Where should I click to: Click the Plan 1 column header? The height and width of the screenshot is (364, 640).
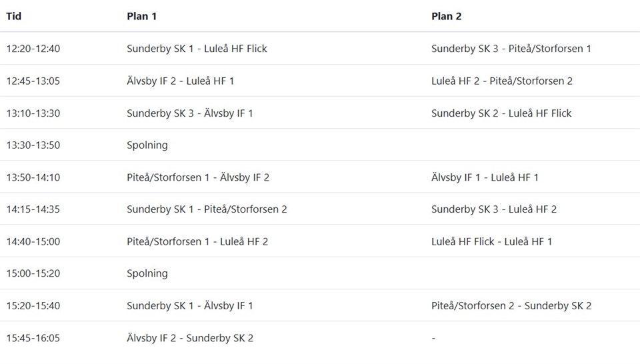(141, 16)
